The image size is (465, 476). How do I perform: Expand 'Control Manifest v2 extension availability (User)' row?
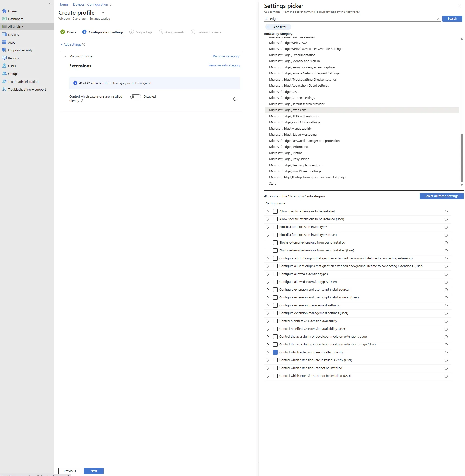coord(268,329)
